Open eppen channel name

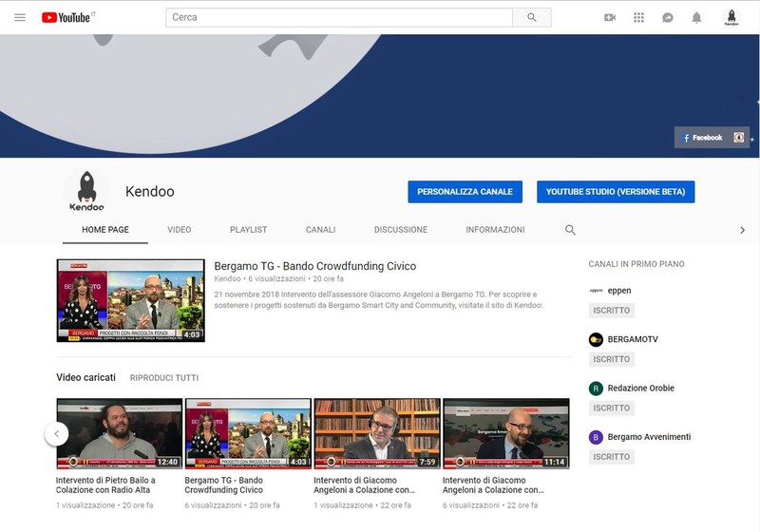(619, 291)
